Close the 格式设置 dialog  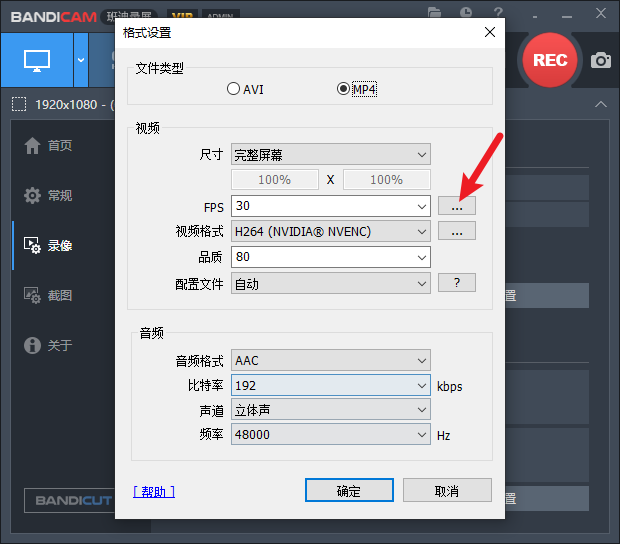click(490, 32)
